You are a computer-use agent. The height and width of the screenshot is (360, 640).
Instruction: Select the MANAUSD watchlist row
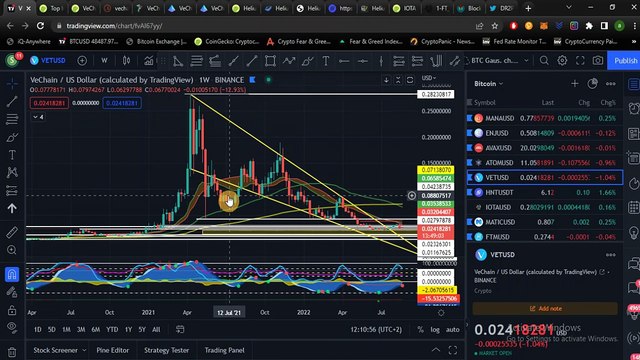click(544, 118)
